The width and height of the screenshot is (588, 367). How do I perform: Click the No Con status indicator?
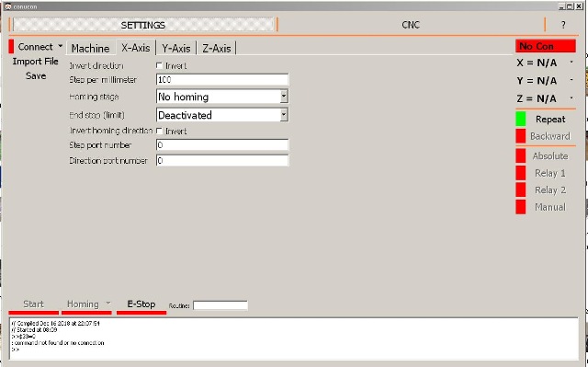click(546, 46)
